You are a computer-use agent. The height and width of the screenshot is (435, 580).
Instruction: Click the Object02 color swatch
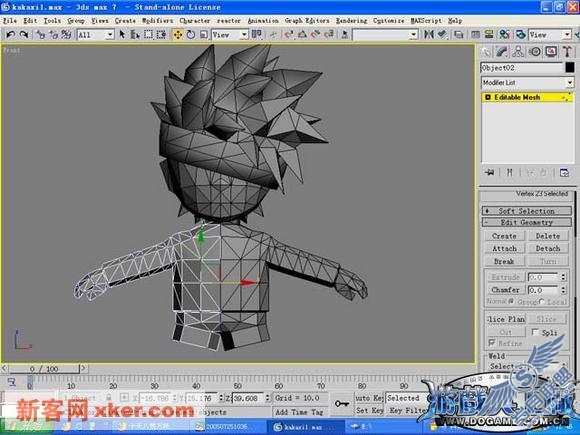[570, 68]
